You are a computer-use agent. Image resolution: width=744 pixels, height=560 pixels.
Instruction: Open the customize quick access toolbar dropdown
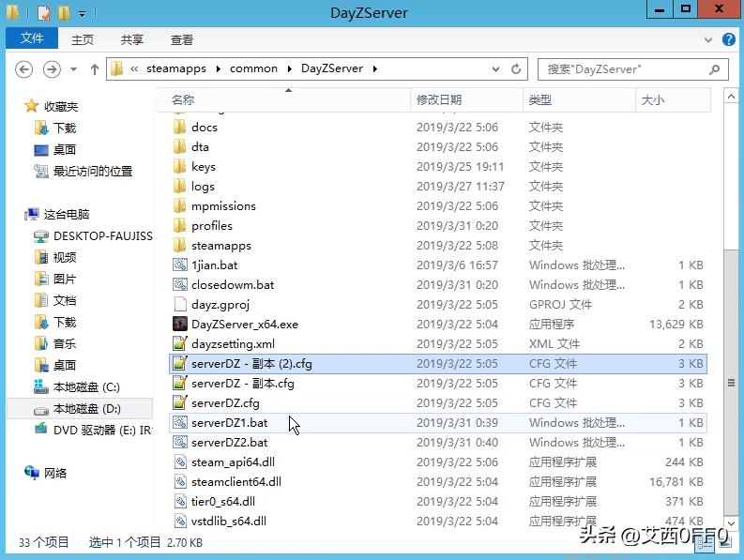point(82,14)
